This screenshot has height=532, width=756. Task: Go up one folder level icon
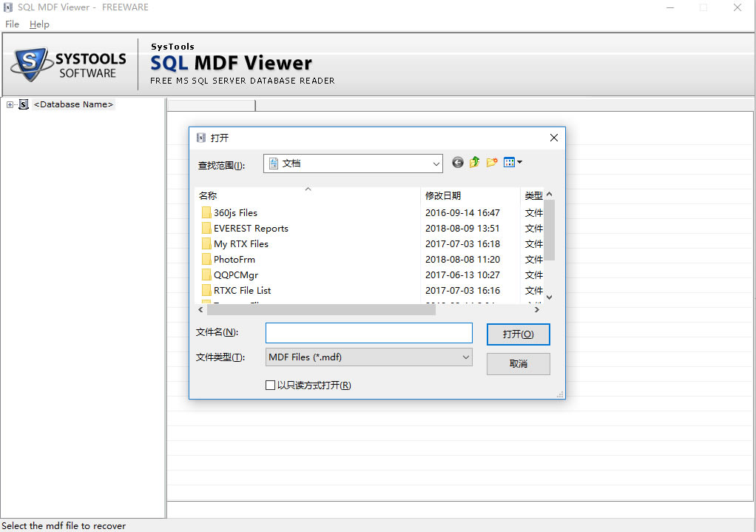tap(475, 163)
